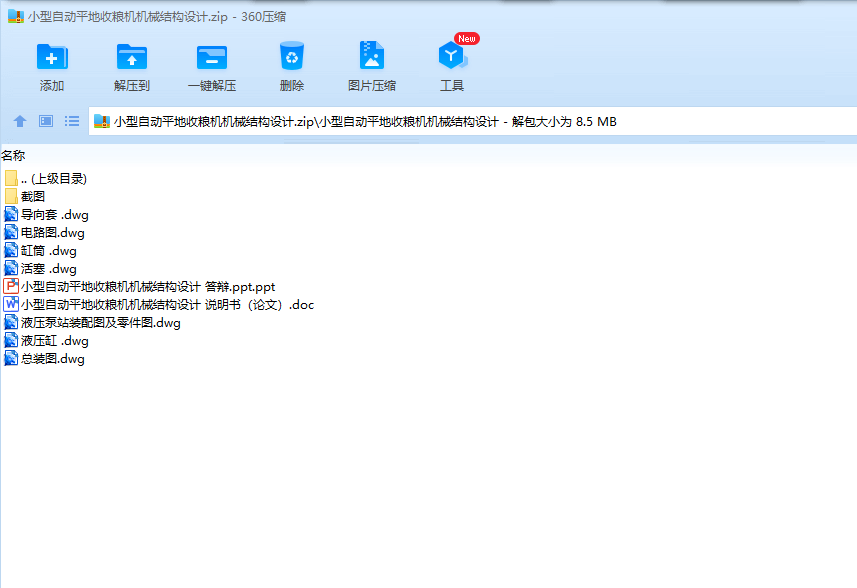Click the 添加 (Add) toolbar icon
Screen dimensions: 857x588
[52, 57]
